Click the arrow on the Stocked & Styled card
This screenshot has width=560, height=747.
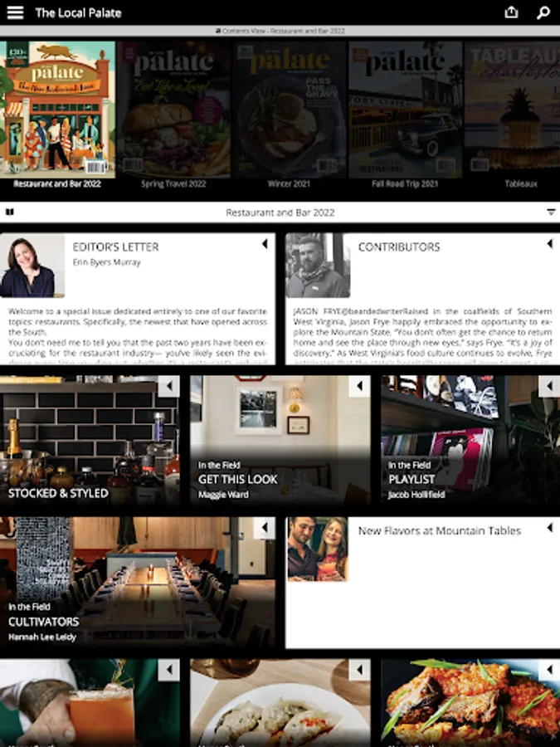click(168, 386)
